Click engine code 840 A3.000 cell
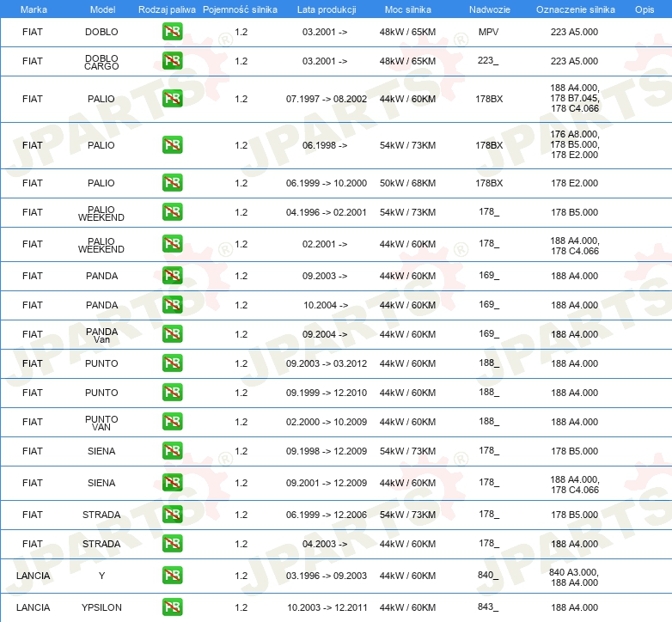 tap(574, 577)
